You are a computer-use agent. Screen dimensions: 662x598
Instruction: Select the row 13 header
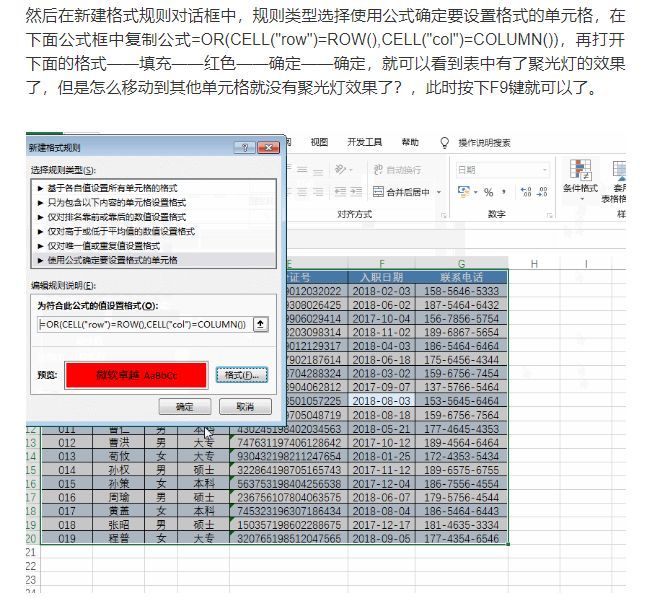tap(33, 443)
